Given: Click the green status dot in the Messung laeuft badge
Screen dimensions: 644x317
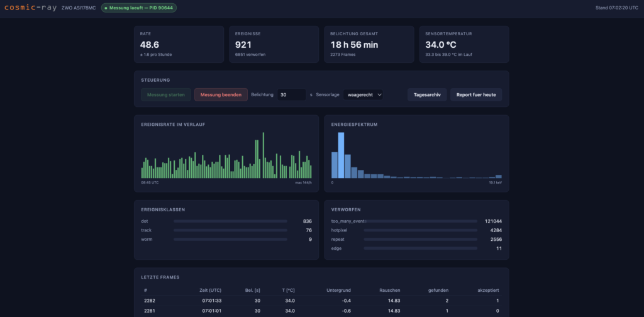Looking at the screenshot, I should (x=106, y=8).
